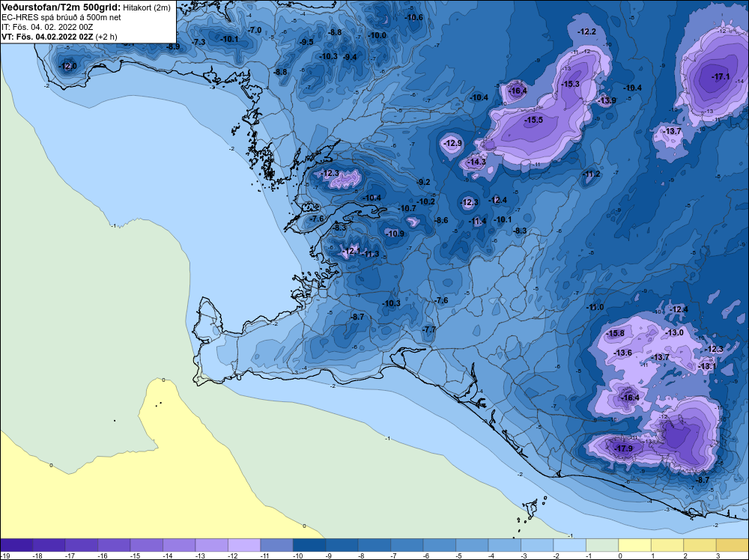Click the -13.1 temperature label
Image resolution: width=749 pixels, height=560 pixels.
[x=707, y=366]
